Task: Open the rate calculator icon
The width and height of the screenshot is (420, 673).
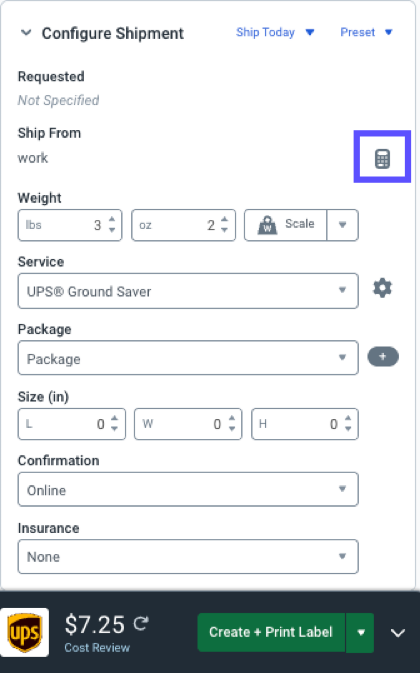Action: (382, 159)
